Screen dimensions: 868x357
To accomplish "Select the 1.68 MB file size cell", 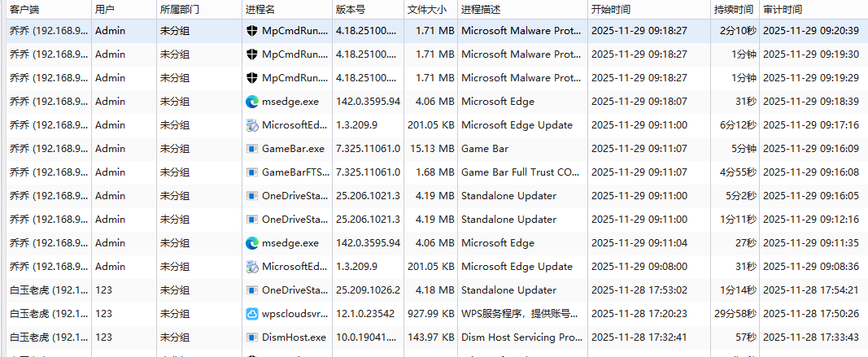I will (435, 172).
